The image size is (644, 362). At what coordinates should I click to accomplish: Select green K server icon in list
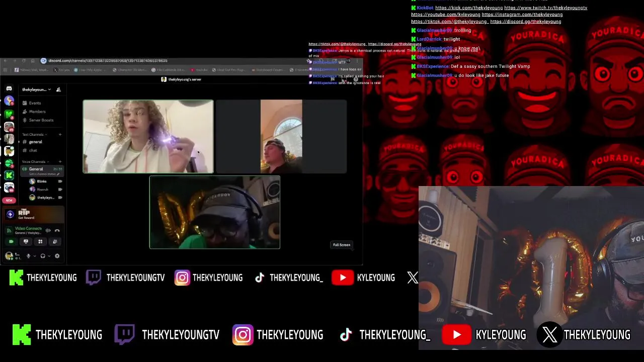[x=9, y=175]
